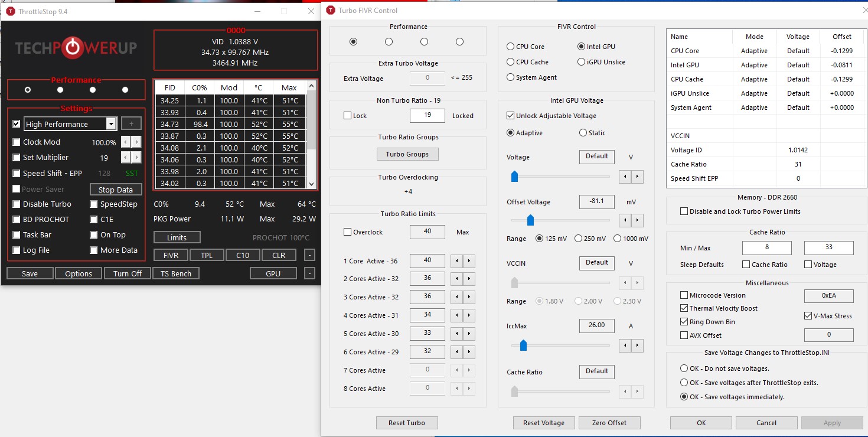This screenshot has width=868, height=437.
Task: Decrease the 4 Cores Active turbo ratio
Action: [x=457, y=315]
